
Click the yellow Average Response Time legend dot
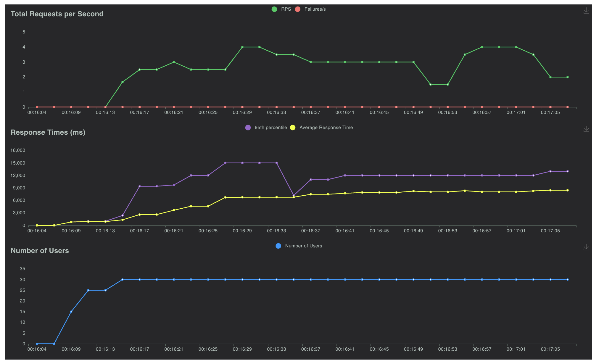(x=293, y=128)
